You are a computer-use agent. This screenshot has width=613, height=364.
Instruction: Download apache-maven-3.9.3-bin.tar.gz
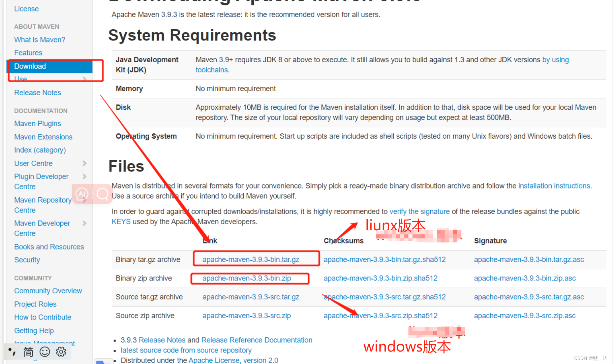click(251, 260)
